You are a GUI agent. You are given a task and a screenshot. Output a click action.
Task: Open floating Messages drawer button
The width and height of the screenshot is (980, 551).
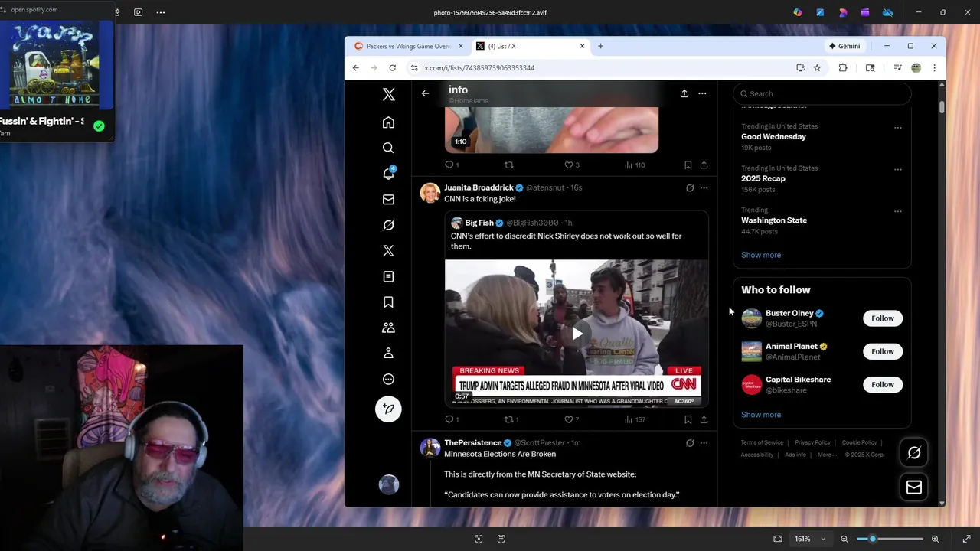[x=914, y=487]
